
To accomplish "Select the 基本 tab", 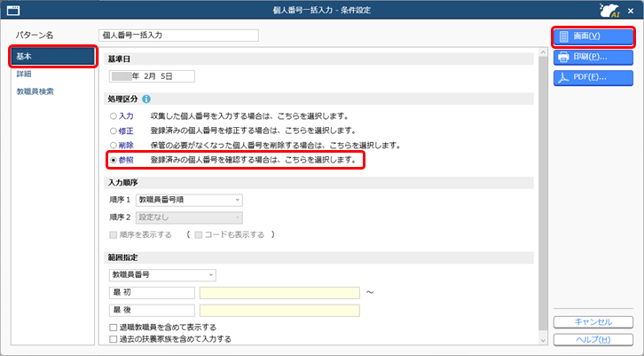I will (53, 57).
